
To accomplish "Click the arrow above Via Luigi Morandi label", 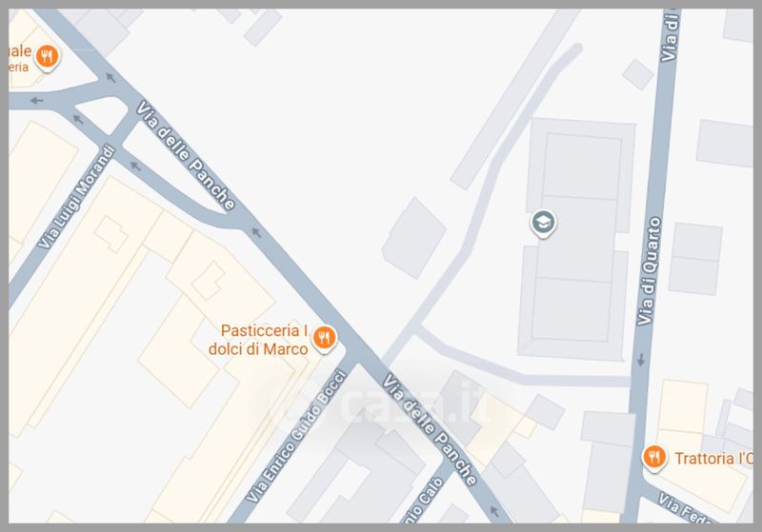I will click(78, 119).
